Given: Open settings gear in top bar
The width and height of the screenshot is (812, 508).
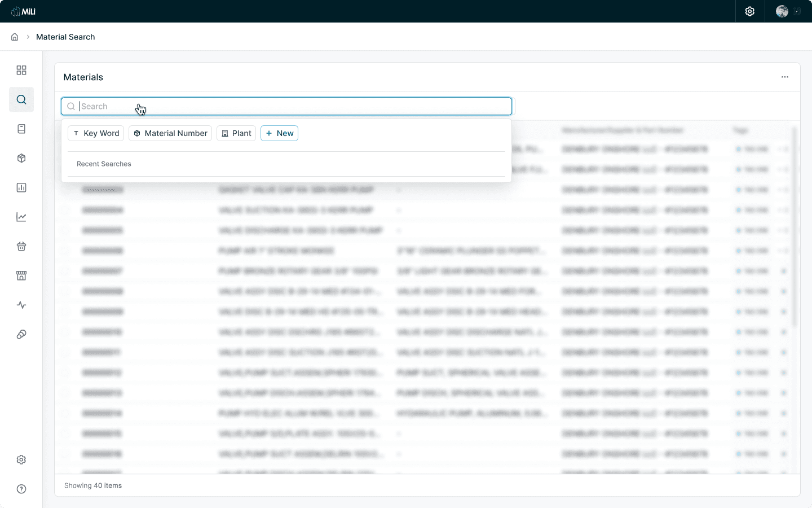Looking at the screenshot, I should [x=749, y=11].
